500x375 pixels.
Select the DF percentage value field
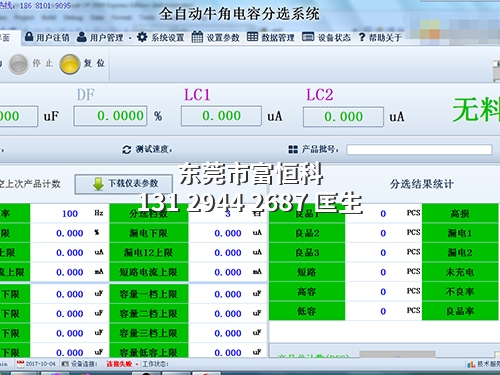pyautogui.click(x=110, y=116)
